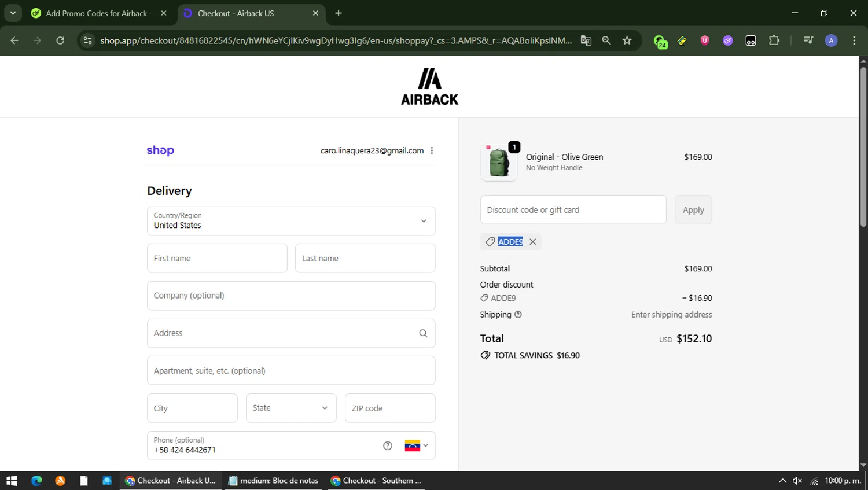Click the phone help question icon
The image size is (868, 490).
388,445
